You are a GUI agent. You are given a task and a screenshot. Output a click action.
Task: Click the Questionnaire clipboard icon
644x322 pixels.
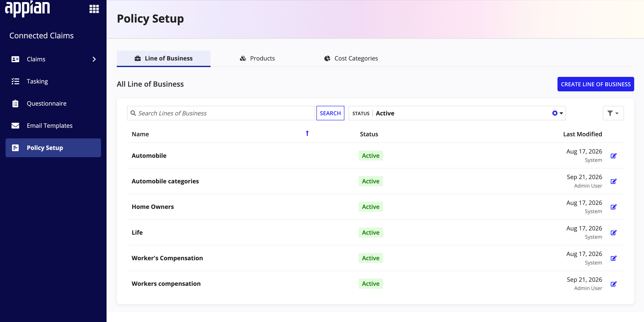tap(15, 103)
